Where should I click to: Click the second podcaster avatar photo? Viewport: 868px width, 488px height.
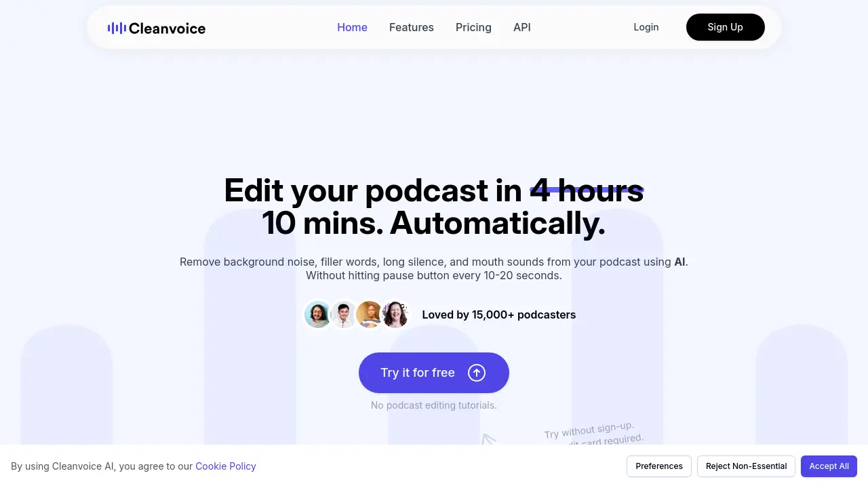tap(343, 314)
